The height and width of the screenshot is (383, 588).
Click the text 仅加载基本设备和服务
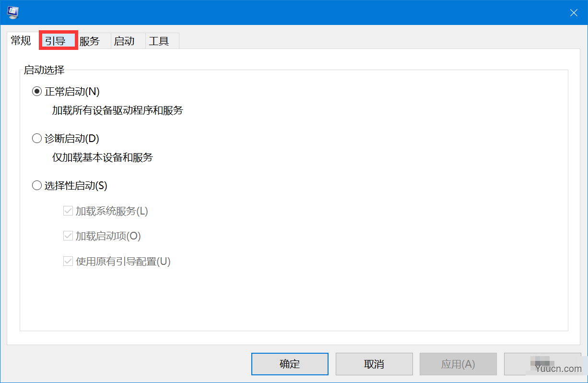pos(103,157)
